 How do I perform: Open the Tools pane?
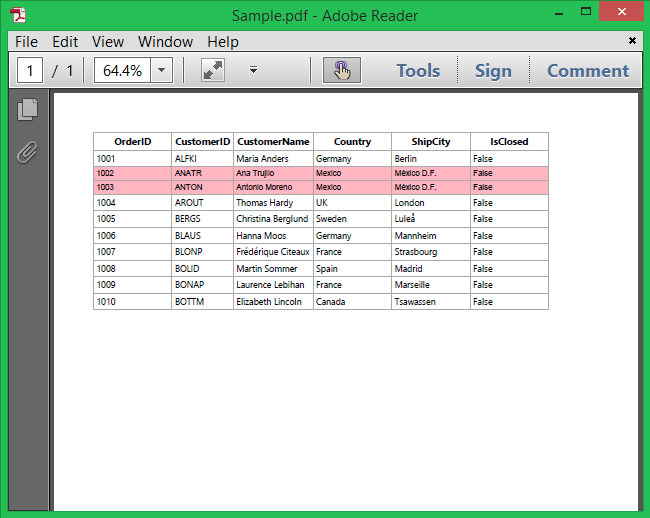point(418,70)
